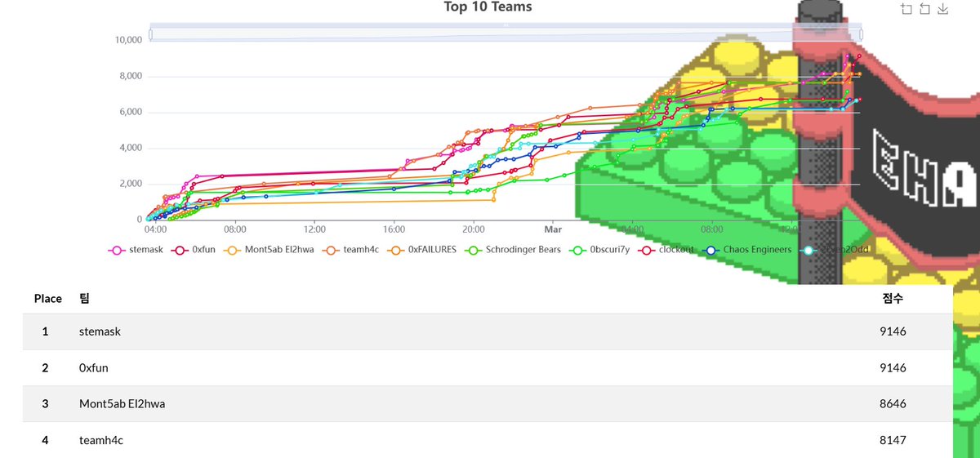Hide the 0xFAILURES series via legend
This screenshot has width=980, height=458.
[422, 250]
